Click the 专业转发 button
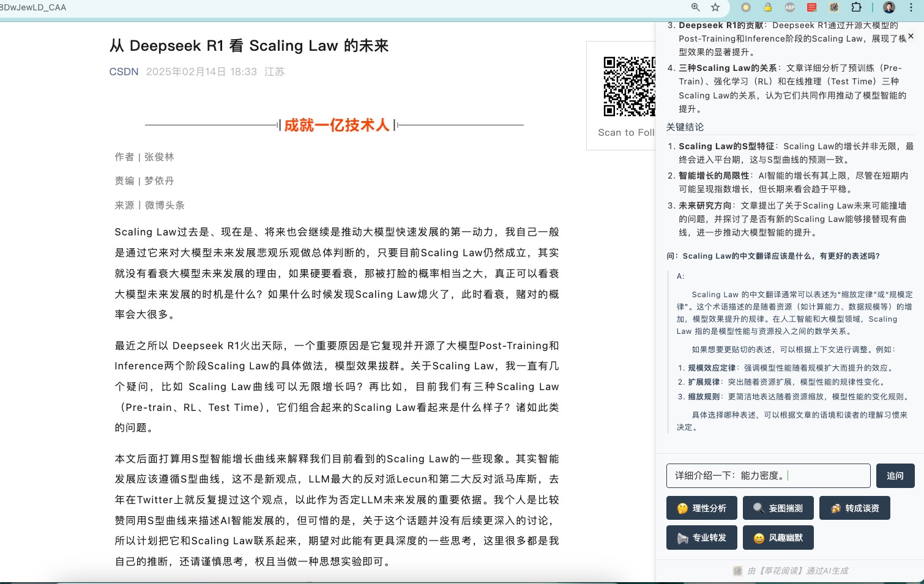 (701, 538)
